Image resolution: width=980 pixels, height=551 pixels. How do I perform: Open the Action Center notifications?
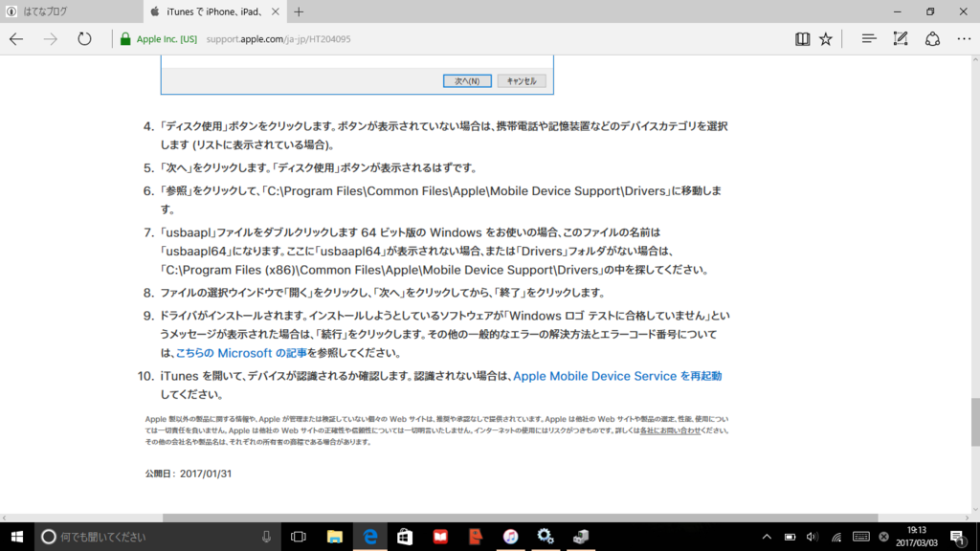957,537
